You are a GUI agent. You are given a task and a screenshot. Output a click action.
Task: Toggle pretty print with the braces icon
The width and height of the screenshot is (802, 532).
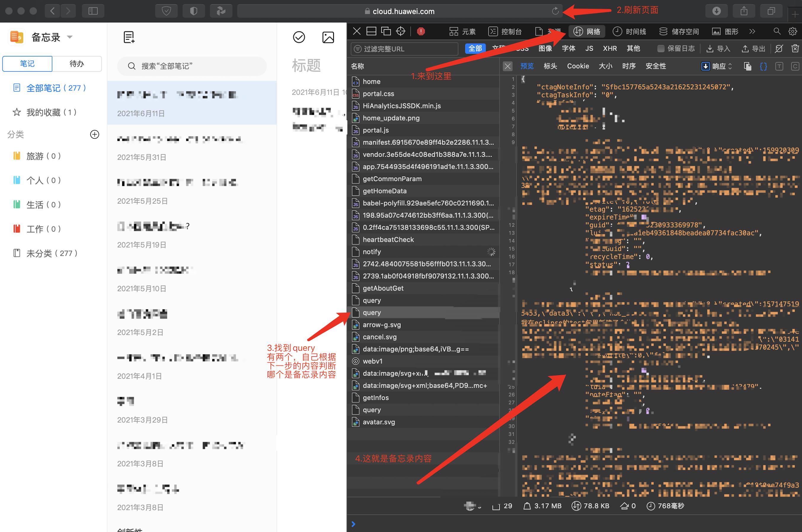coord(764,66)
